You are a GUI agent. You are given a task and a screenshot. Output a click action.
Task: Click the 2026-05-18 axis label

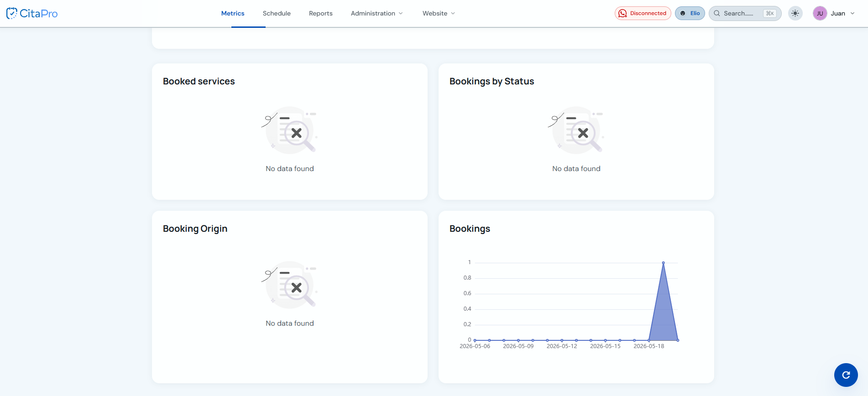point(648,346)
